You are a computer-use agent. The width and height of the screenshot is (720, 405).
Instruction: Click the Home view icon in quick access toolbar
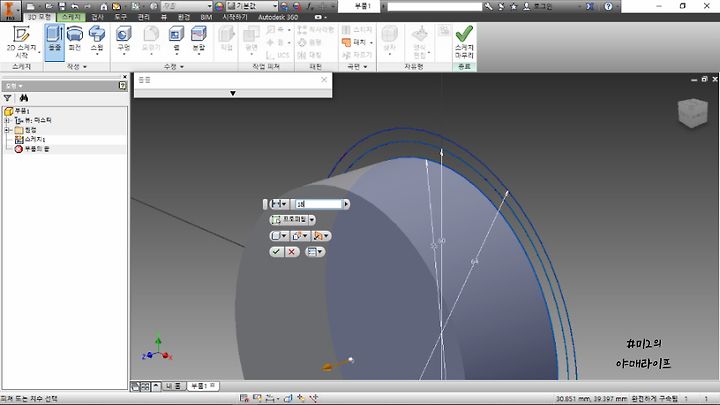coord(103,6)
